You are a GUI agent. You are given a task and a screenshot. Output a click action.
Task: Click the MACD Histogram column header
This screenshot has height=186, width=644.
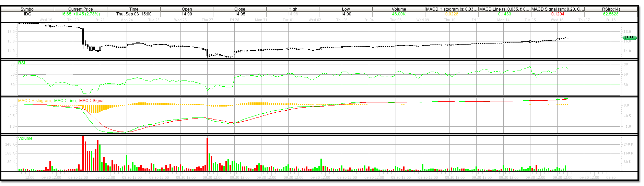(452, 9)
